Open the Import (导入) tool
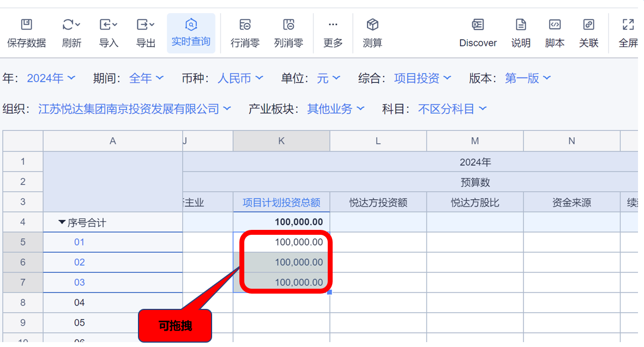644x347 pixels. pyautogui.click(x=109, y=25)
